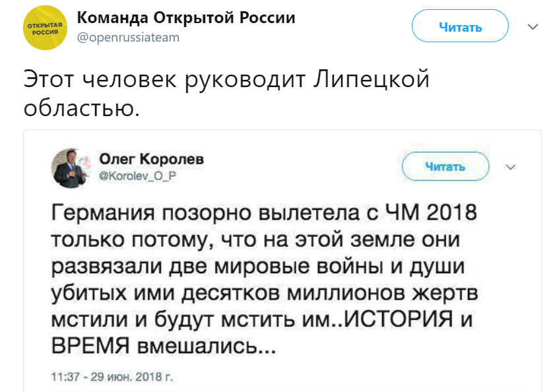Click tweet text Этот человек руководит Липецкой
The height and width of the screenshot is (392, 545).
[226, 80]
